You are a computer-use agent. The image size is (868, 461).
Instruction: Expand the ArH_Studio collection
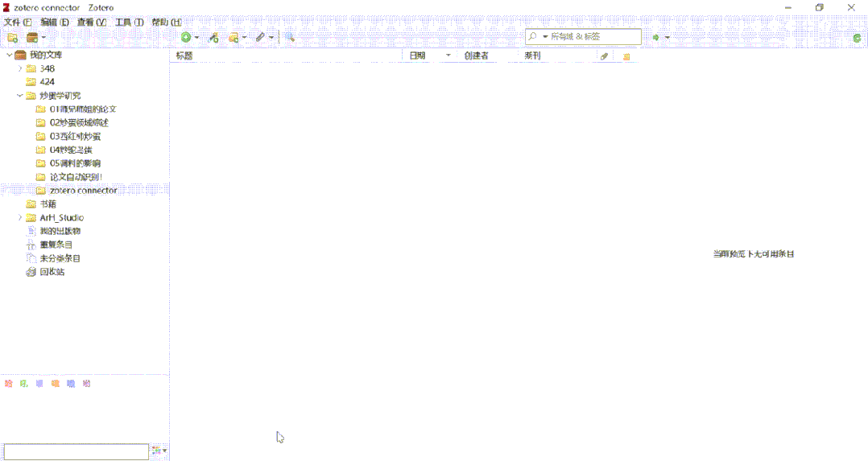20,217
